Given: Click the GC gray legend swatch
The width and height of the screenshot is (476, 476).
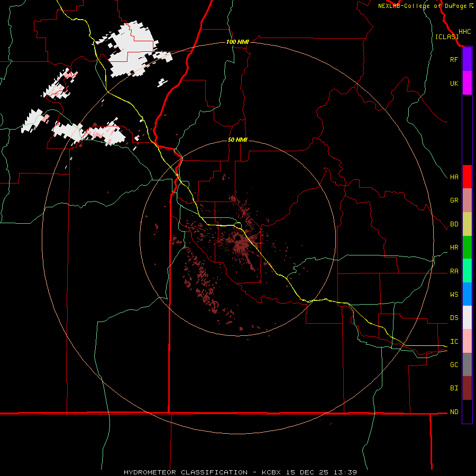Looking at the screenshot, I should click(x=467, y=364).
